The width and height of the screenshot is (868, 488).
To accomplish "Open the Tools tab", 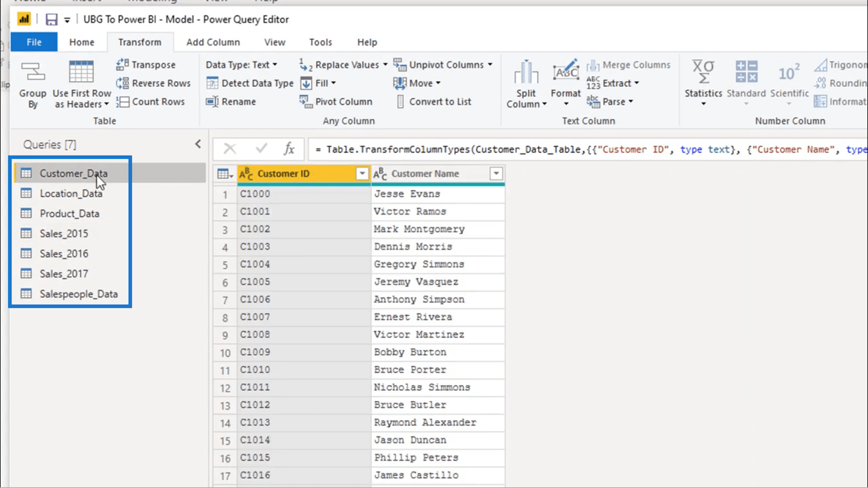I will 321,42.
